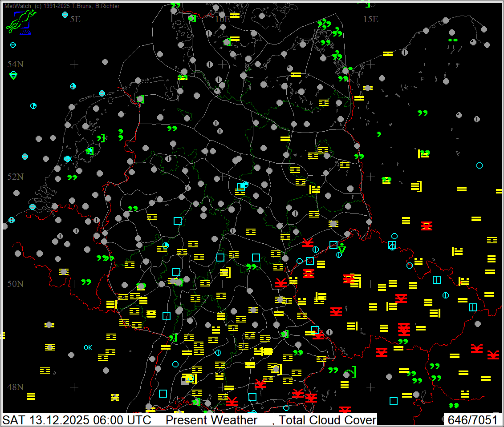Click the 10E longitude label
This screenshot has width=504, height=427.
click(x=222, y=19)
